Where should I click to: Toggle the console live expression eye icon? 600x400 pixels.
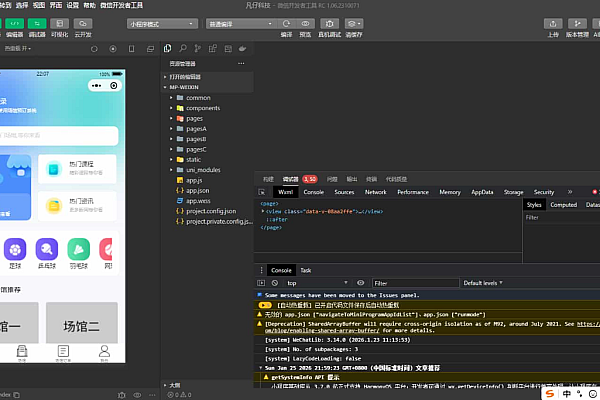(x=361, y=283)
